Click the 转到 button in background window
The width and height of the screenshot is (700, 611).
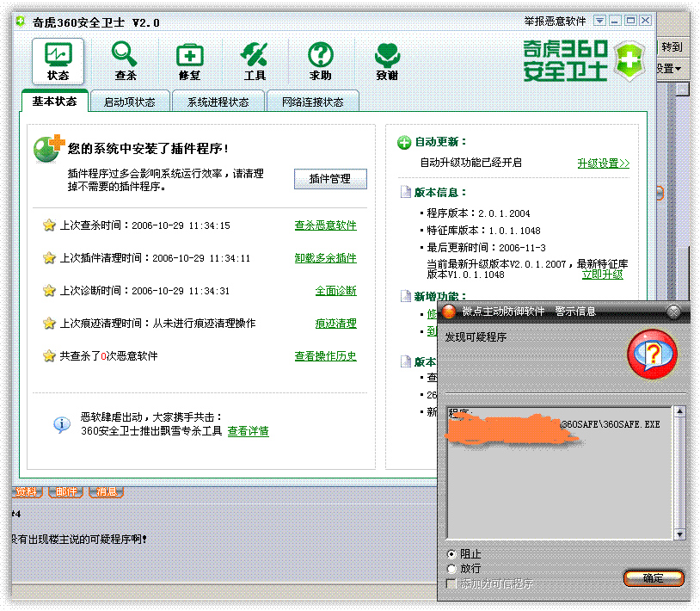click(x=671, y=46)
